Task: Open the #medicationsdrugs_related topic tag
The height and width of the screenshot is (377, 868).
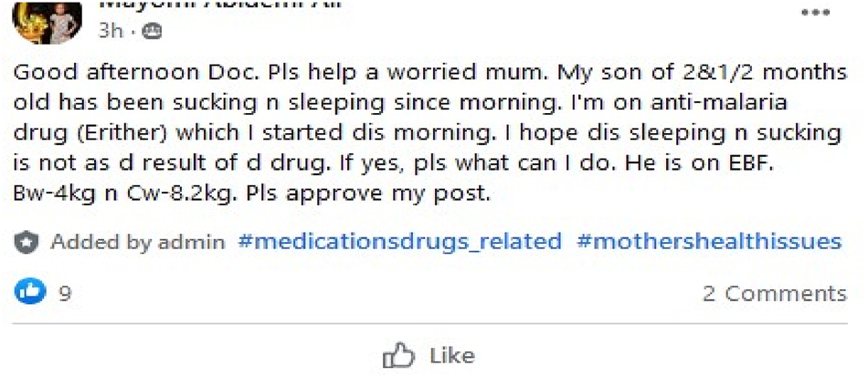Action: [x=399, y=242]
